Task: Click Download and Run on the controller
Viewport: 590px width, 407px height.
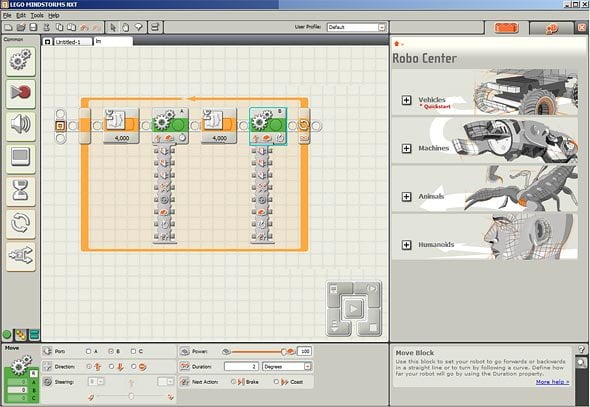Action: pyautogui.click(x=354, y=309)
